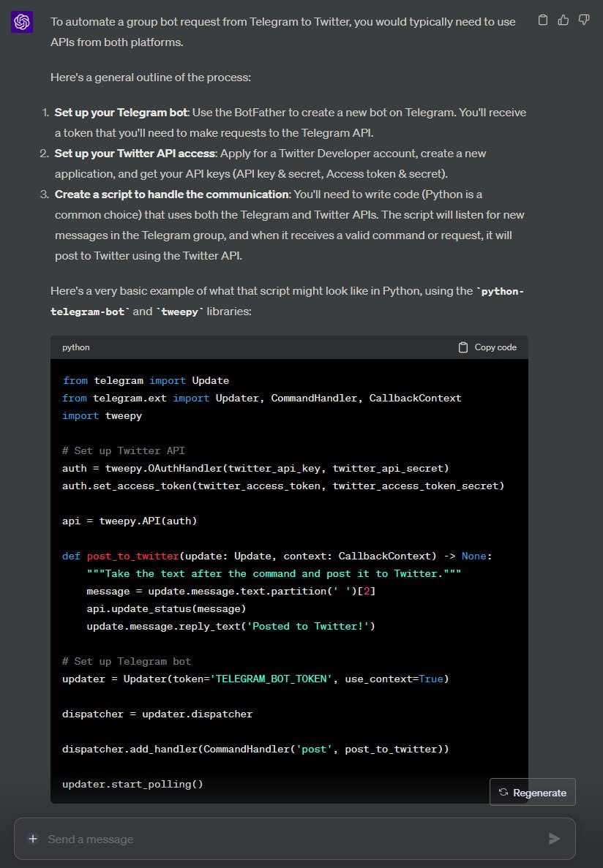Click the clipboard icon in the code block header
This screenshot has width=603, height=868.
click(463, 347)
